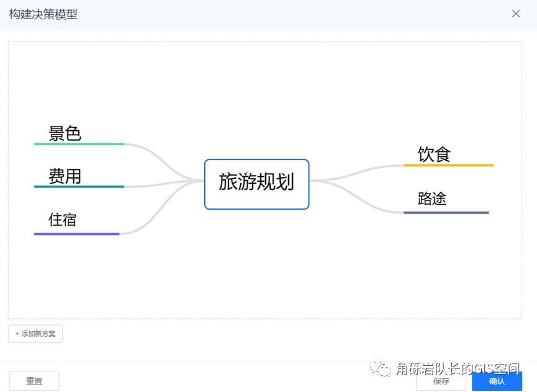The height and width of the screenshot is (392, 537).
Task: Click the 重置 button to reset
Action: click(x=34, y=381)
